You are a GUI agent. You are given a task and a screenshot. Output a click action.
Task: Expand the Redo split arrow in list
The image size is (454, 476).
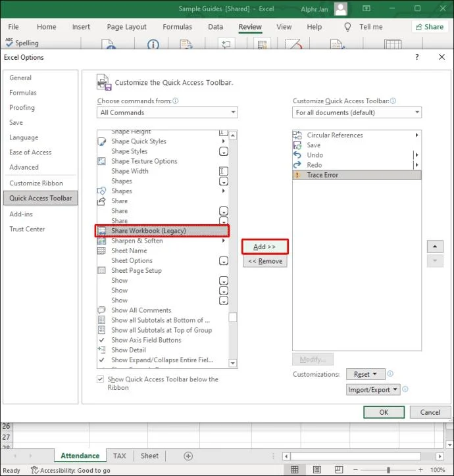pyautogui.click(x=416, y=165)
